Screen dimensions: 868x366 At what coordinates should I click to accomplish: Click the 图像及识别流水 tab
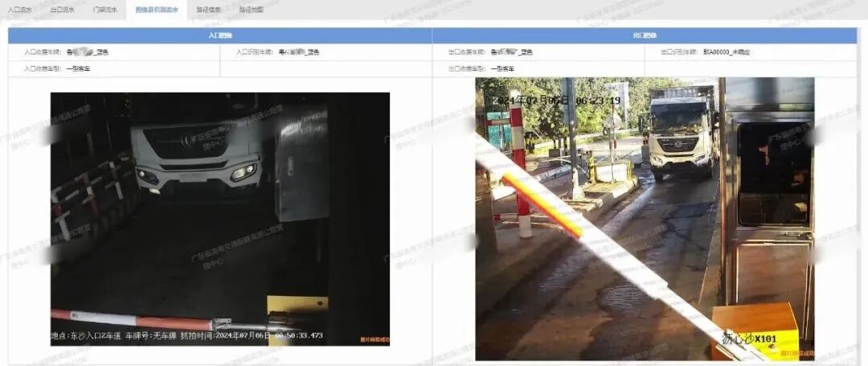point(157,10)
